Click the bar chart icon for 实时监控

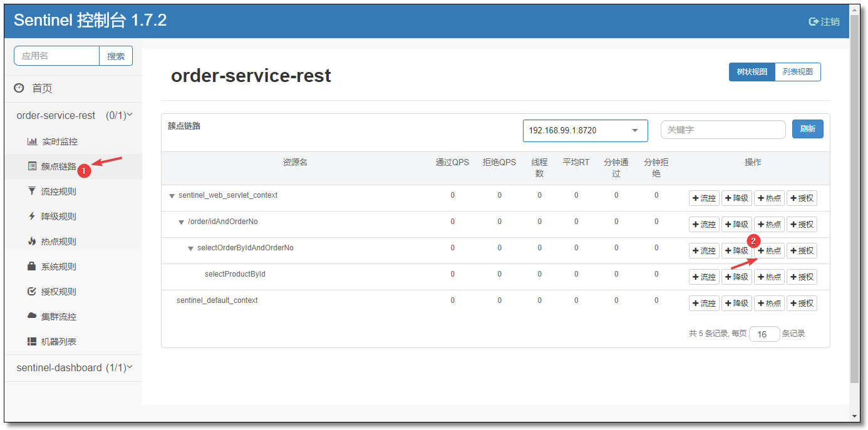[32, 141]
